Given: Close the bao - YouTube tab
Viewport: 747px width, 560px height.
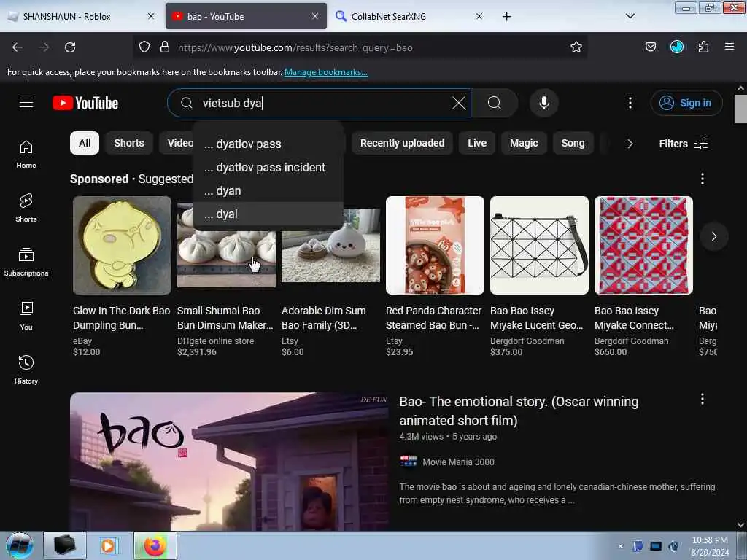Looking at the screenshot, I should [315, 17].
